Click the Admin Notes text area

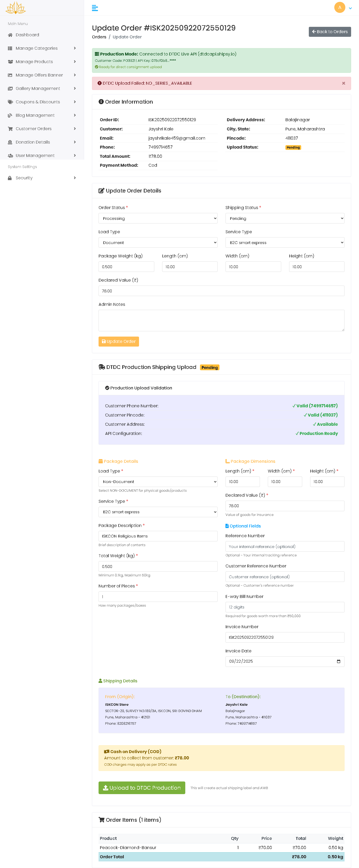tap(221, 321)
